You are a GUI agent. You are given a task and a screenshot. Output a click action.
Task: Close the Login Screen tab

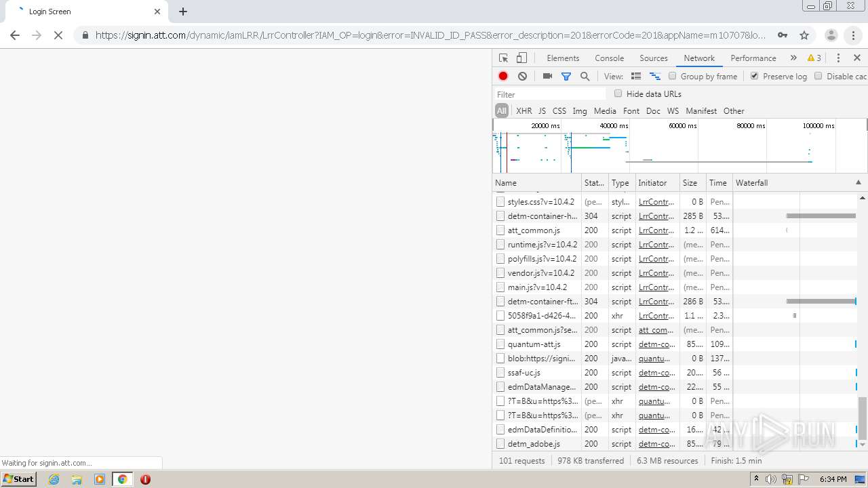point(157,12)
